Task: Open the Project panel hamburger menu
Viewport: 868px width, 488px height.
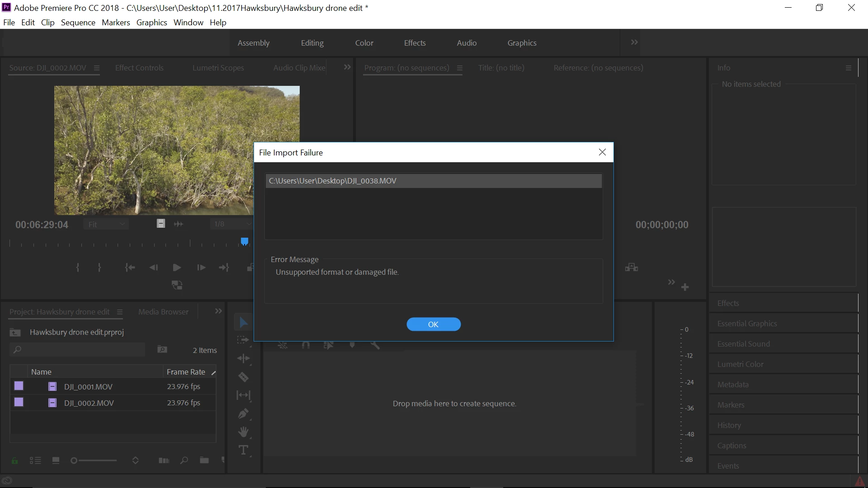Action: (120, 312)
